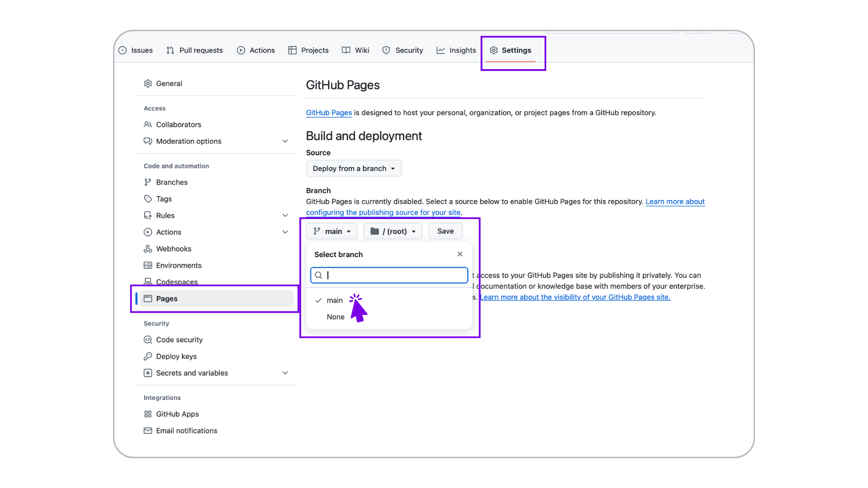The image size is (868, 488).
Task: Click the GitHub Apps grid icon
Action: tap(148, 414)
